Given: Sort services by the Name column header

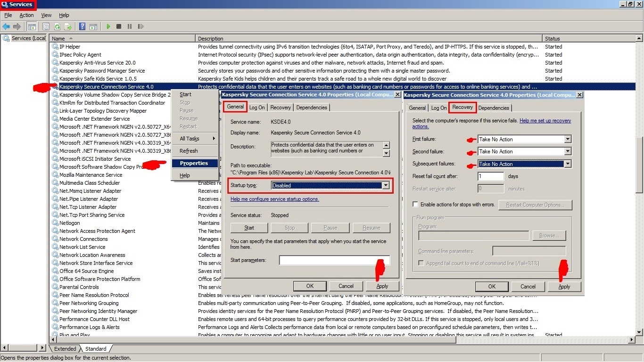Looking at the screenshot, I should pyautogui.click(x=122, y=39).
